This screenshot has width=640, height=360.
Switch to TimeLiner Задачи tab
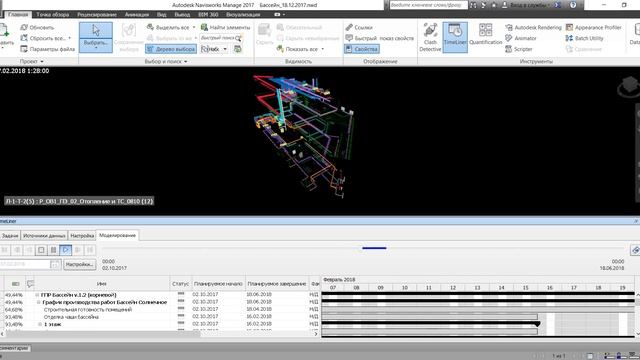tap(10, 236)
